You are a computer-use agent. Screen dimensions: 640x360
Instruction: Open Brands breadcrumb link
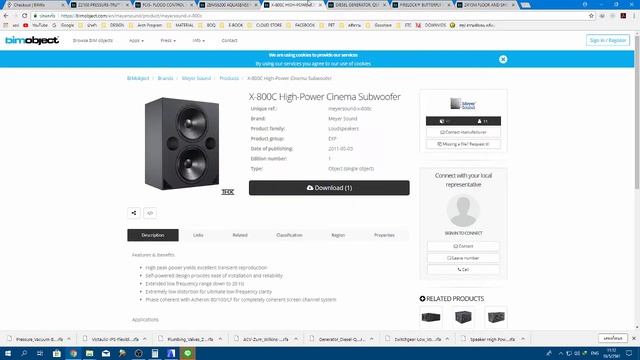tap(165, 78)
